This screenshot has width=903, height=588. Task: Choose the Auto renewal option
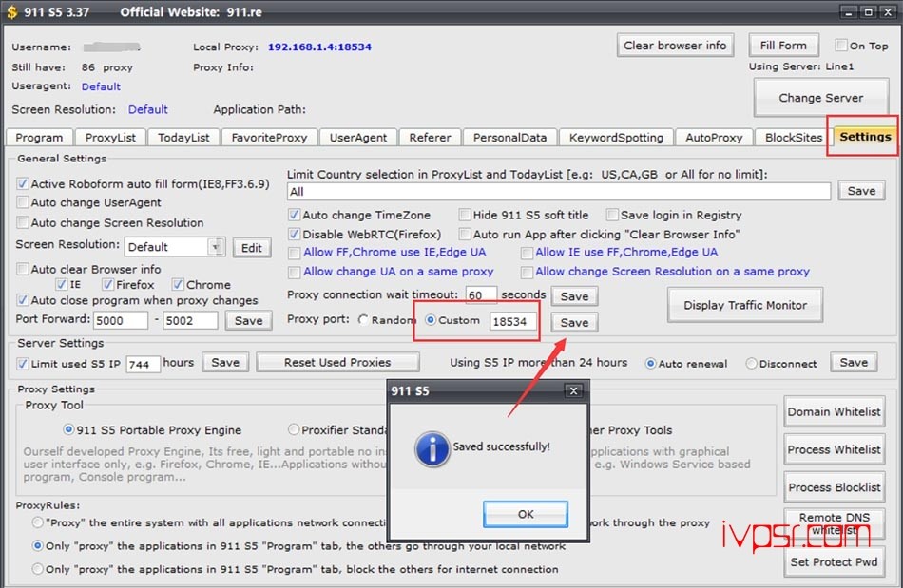coord(650,364)
